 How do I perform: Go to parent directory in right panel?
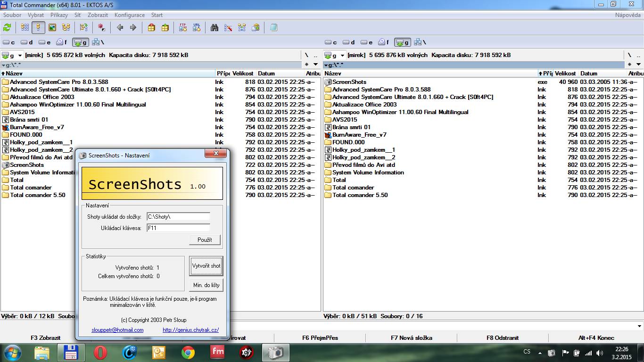(638, 55)
